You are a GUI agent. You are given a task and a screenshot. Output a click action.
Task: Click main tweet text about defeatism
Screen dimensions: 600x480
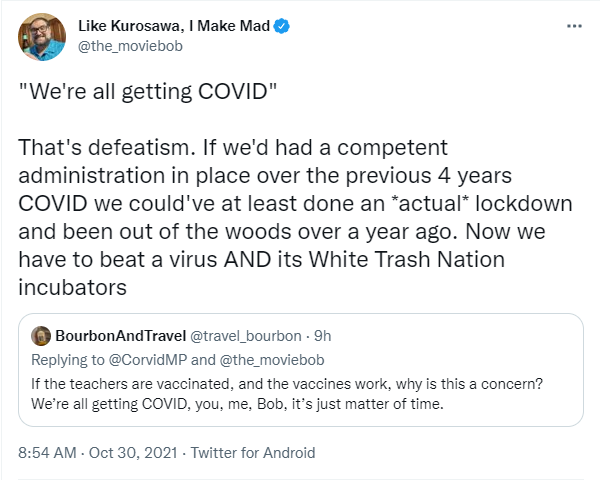(295, 217)
